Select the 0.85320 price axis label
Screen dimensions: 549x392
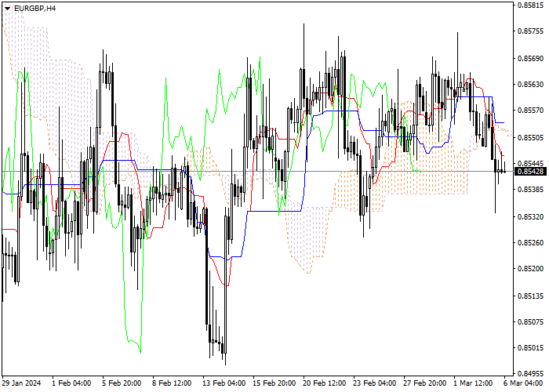[530, 216]
